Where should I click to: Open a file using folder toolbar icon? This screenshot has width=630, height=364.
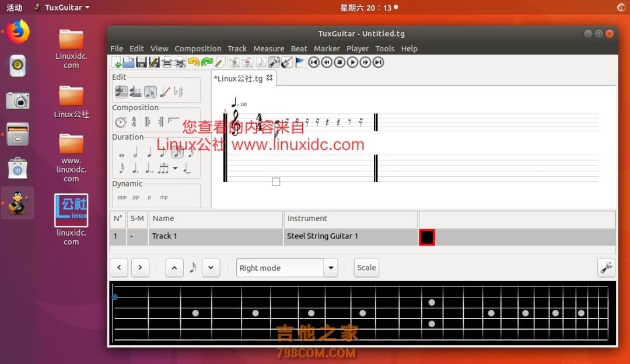[x=128, y=62]
